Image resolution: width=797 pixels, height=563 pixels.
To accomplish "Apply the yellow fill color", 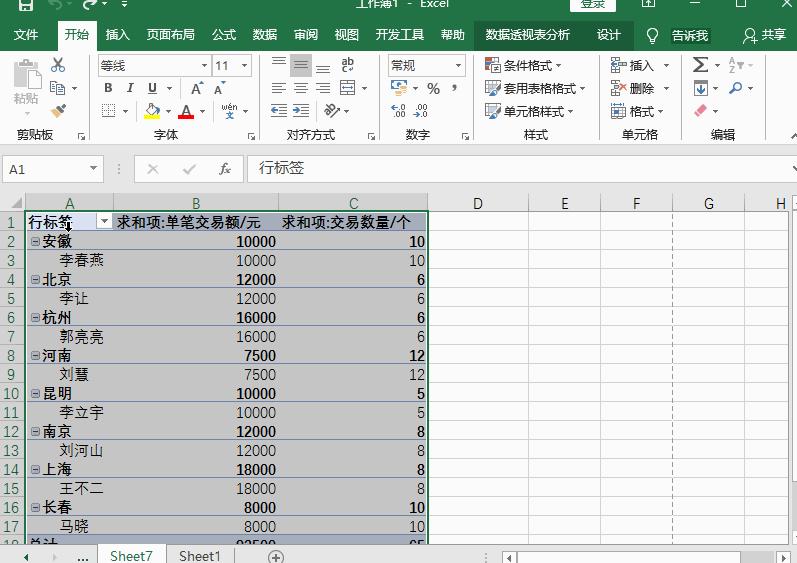I will click(x=152, y=111).
